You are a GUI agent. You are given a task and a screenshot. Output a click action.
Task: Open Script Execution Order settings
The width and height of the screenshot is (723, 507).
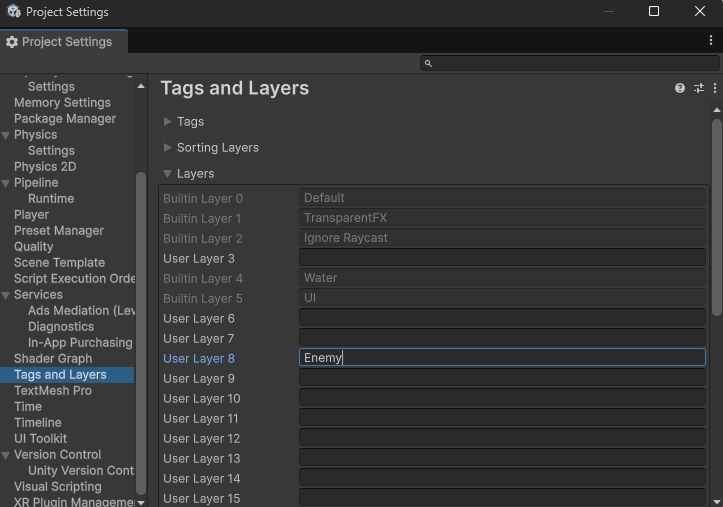[74, 279]
